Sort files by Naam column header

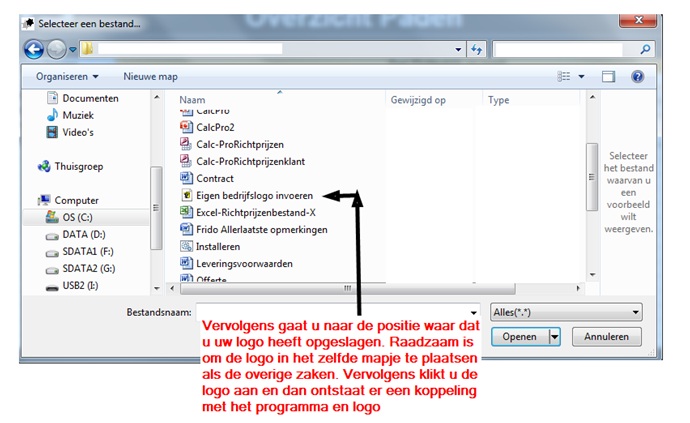pos(191,100)
